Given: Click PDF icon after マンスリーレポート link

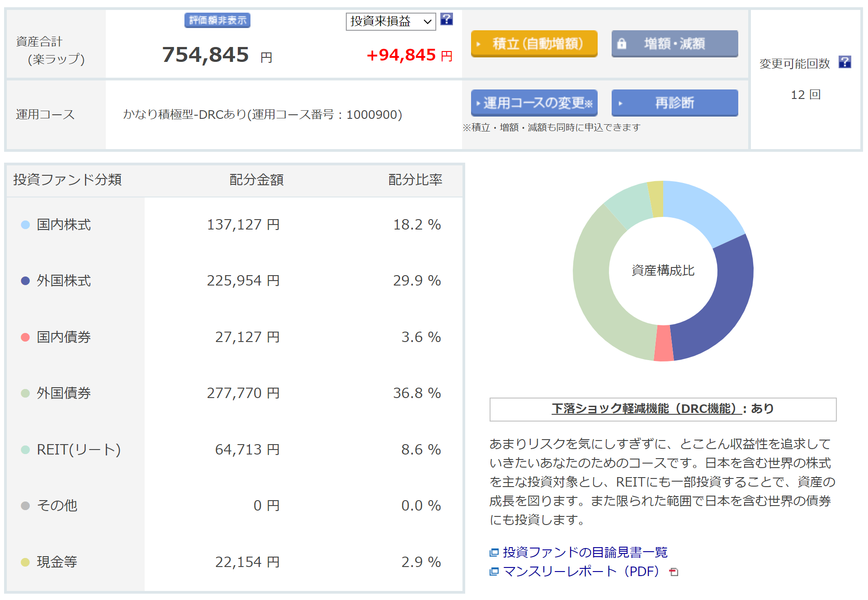Looking at the screenshot, I should (x=674, y=572).
